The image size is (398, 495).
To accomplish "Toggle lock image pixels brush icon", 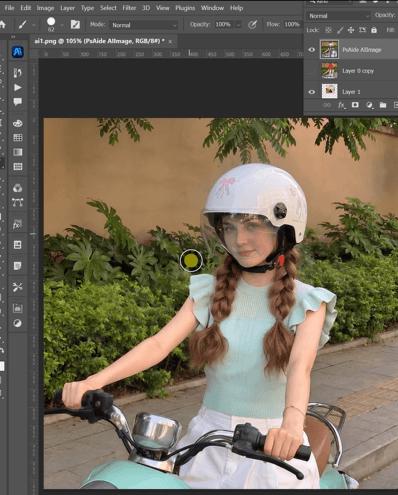I will pos(340,30).
